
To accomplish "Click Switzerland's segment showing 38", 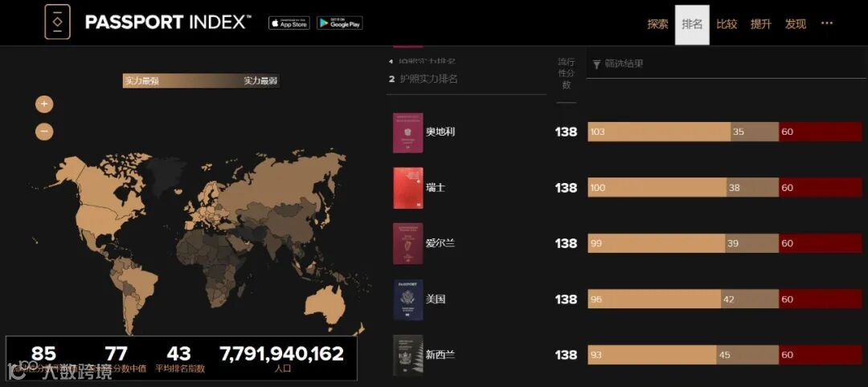I will pos(752,188).
